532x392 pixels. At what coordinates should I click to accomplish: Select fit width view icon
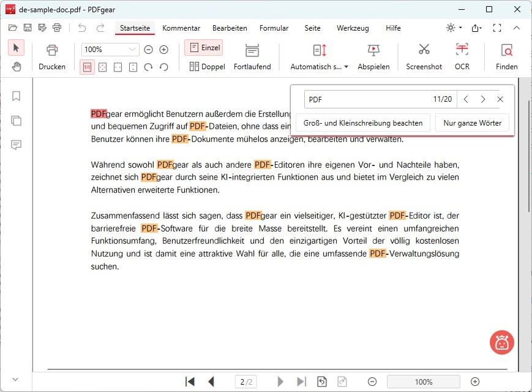(x=118, y=67)
